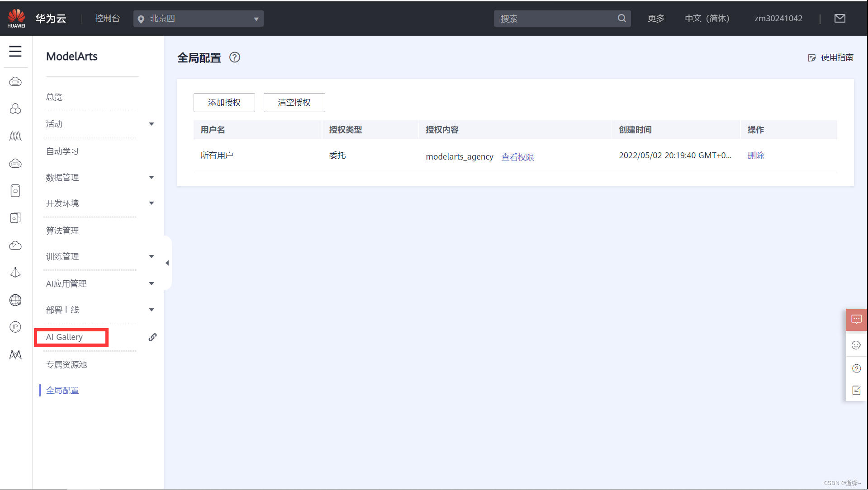868x490 pixels.
Task: Open 算法管理 in the sidebar
Action: 62,231
